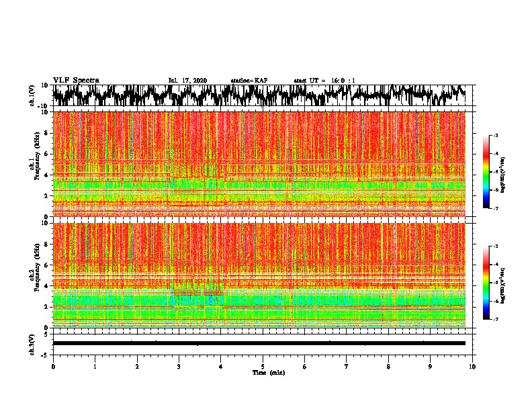The width and height of the screenshot is (532, 411).
Task: Click the ch.1 frequency tick label "8"
Action: click(x=46, y=133)
